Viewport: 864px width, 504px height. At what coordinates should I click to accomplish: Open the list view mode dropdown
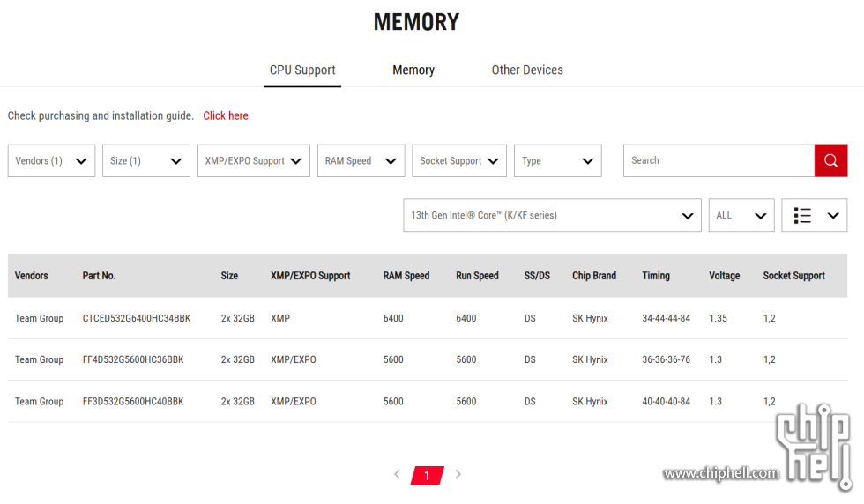click(814, 215)
